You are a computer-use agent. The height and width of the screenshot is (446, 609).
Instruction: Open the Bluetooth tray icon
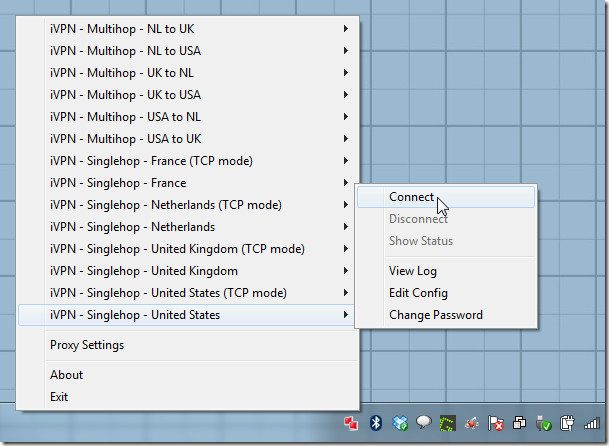click(376, 423)
